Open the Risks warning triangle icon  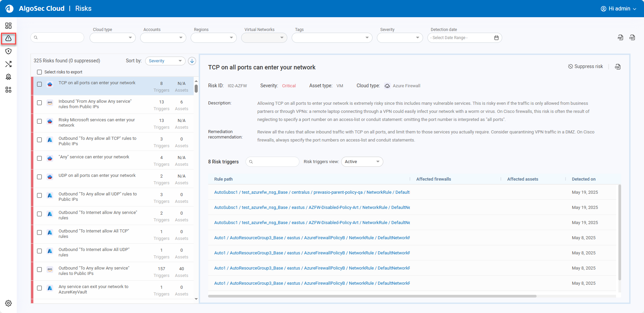pyautogui.click(x=8, y=38)
